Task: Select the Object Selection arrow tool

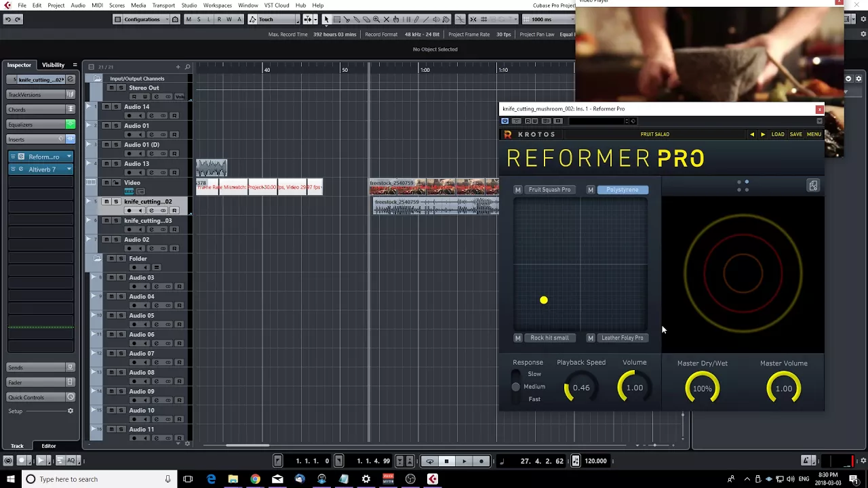Action: (x=326, y=19)
